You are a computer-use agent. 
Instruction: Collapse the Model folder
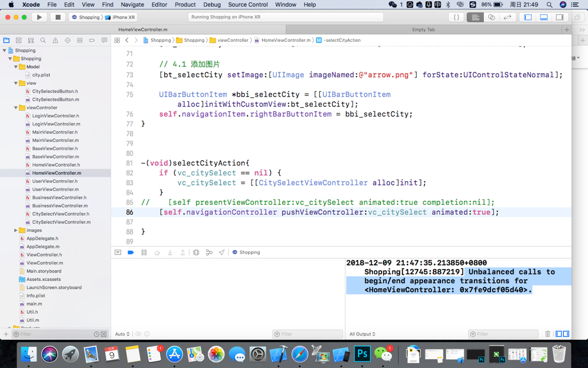(x=16, y=67)
